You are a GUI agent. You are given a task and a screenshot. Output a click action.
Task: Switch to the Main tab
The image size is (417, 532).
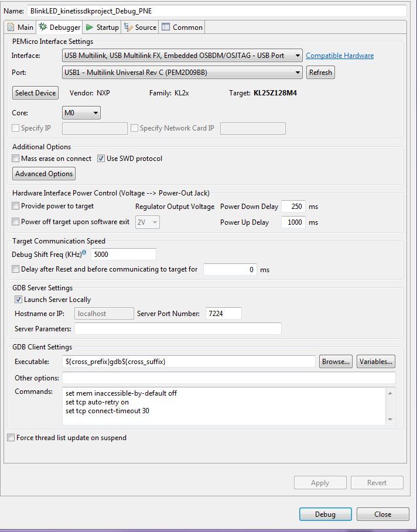[x=20, y=27]
